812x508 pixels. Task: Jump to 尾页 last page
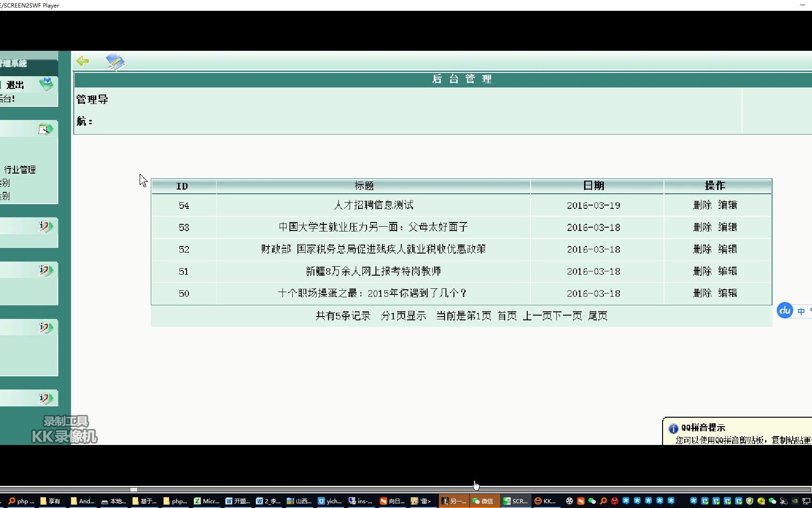pos(598,316)
